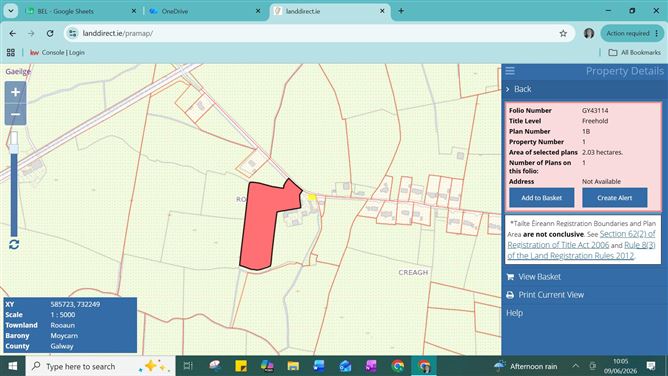
Task: Click the taskbar search box
Action: (101, 366)
